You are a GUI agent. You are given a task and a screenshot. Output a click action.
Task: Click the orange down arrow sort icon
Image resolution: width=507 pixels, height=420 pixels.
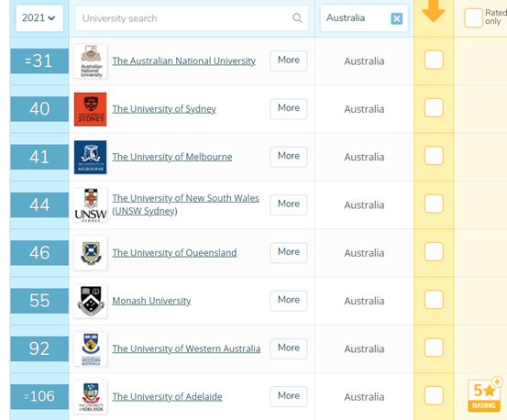[x=434, y=11]
